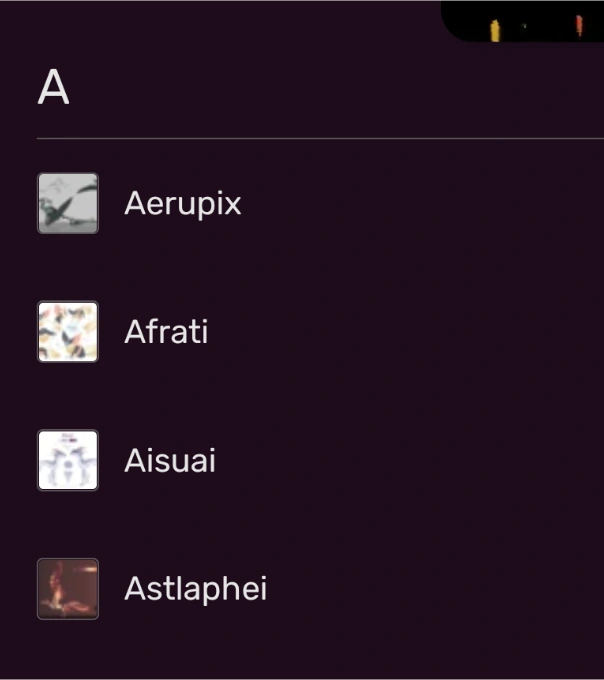Click the last entry visible under A
The width and height of the screenshot is (604, 680).
(195, 588)
